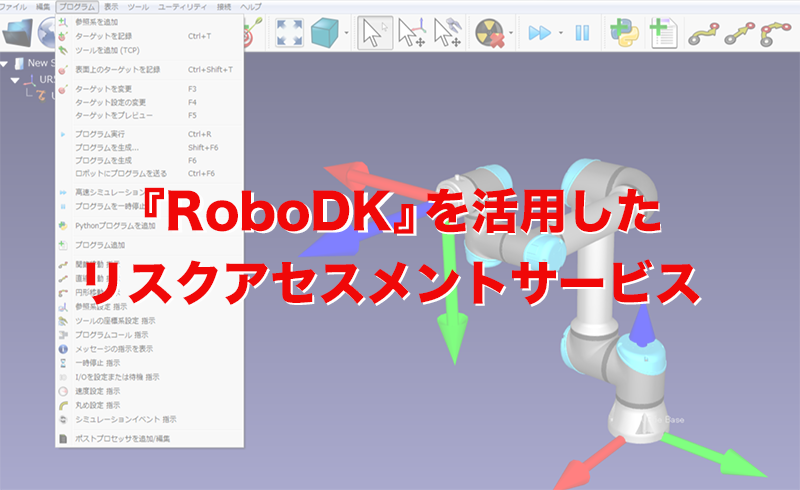Screen dimensions: 800x490
Task: Open the 接続 menu
Action: [223, 7]
